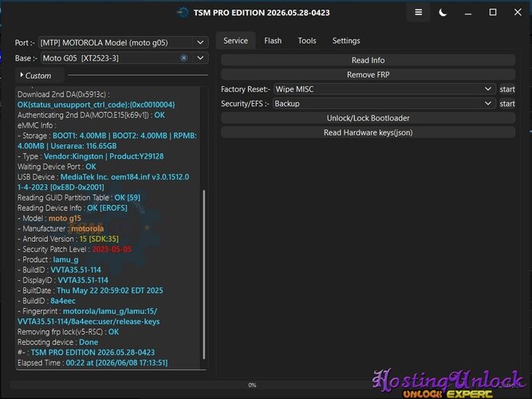Select log text 'moto g15' model value
Screen dimensions: 532x399
coord(65,218)
